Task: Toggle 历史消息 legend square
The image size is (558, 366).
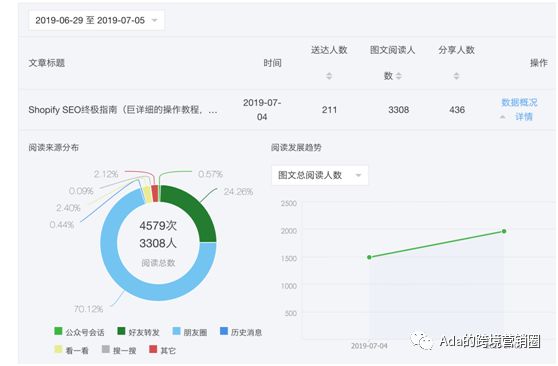Action: [x=224, y=331]
